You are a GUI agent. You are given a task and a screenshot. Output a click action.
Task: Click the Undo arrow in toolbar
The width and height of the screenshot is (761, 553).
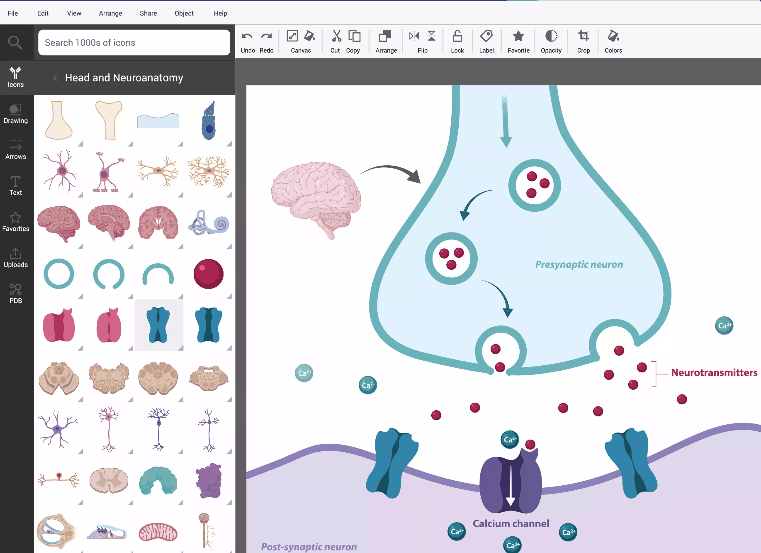247,38
